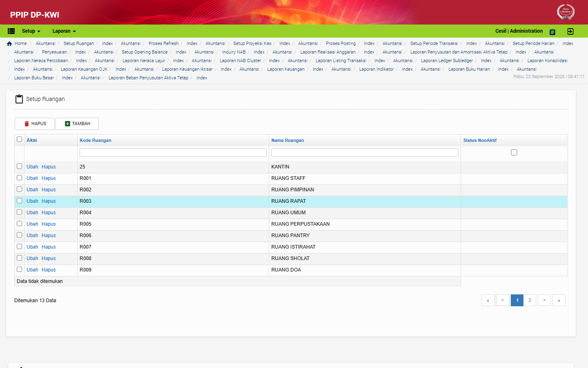Image resolution: width=588 pixels, height=368 pixels.
Task: Open the grid menu icon in navbar
Action: [11, 31]
